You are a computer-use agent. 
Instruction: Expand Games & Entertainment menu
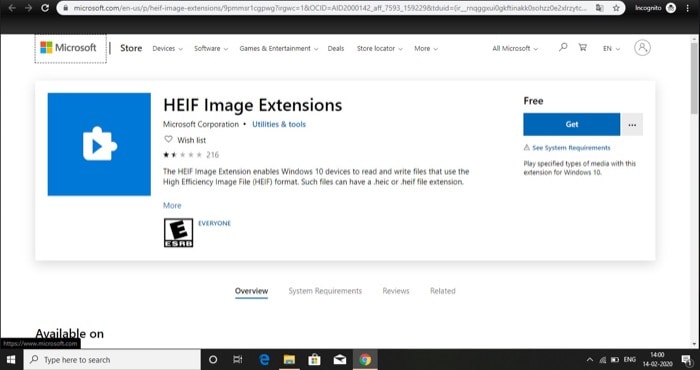point(279,49)
